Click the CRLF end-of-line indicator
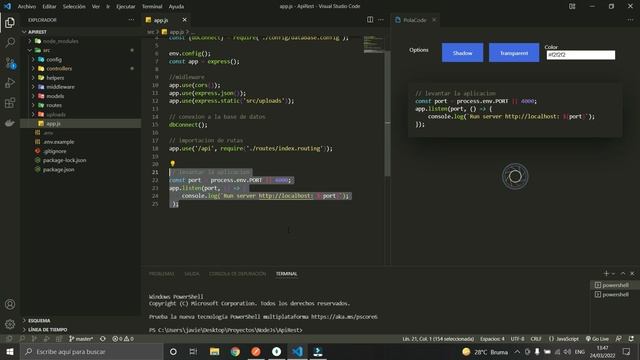The image size is (640, 360). (536, 339)
